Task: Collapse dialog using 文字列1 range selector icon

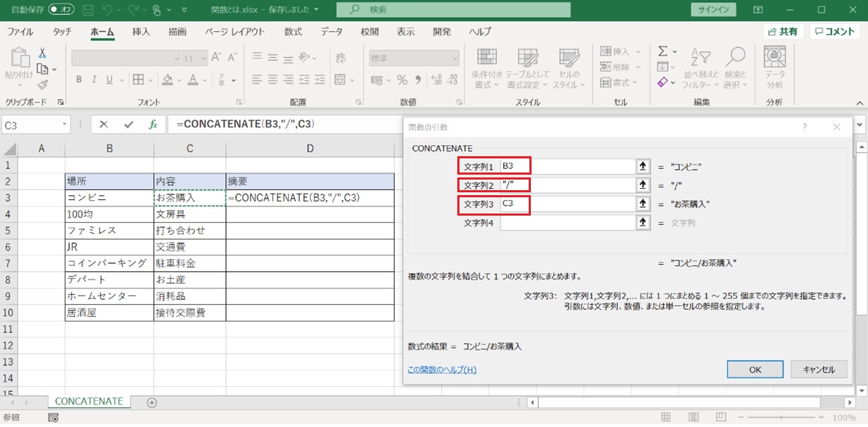Action: pyautogui.click(x=643, y=167)
